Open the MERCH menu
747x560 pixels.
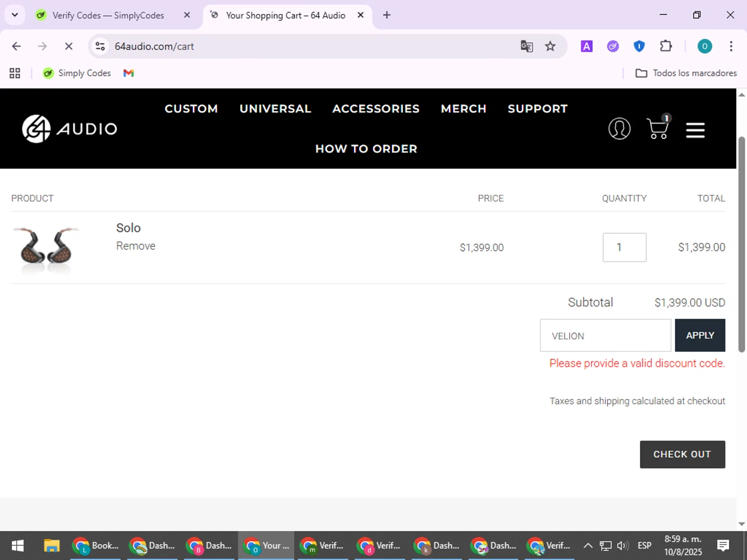pos(464,109)
